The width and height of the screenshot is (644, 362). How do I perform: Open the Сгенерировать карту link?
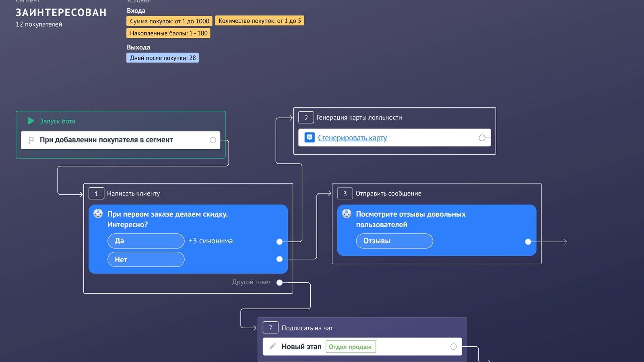tap(352, 138)
